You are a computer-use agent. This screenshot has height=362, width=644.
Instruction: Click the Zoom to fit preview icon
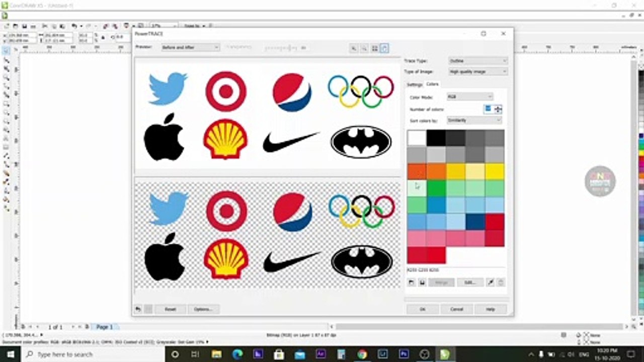tap(374, 48)
